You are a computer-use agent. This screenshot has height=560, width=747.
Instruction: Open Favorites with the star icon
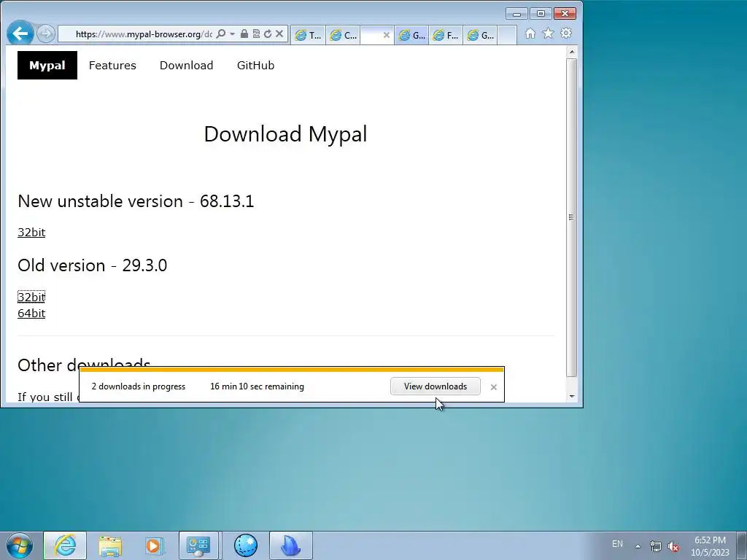click(x=549, y=34)
